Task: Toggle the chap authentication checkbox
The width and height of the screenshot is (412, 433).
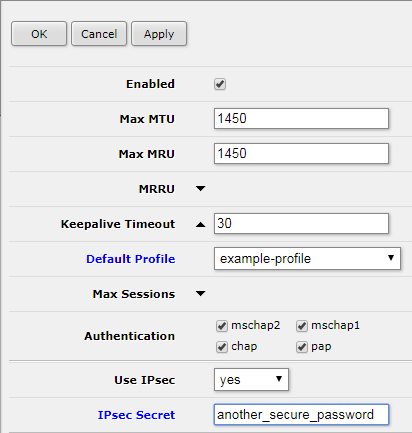Action: 222,347
